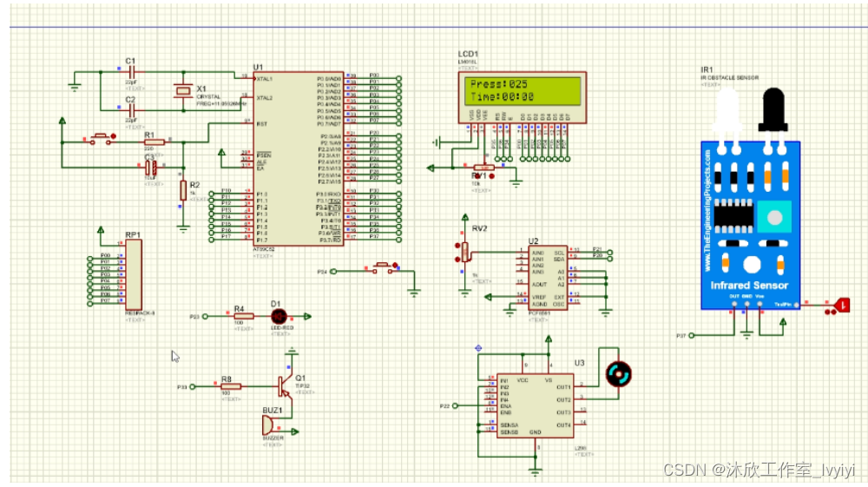This screenshot has height=487, width=868.
Task: Click lower red adjust dot on RV2
Action: [x=457, y=259]
